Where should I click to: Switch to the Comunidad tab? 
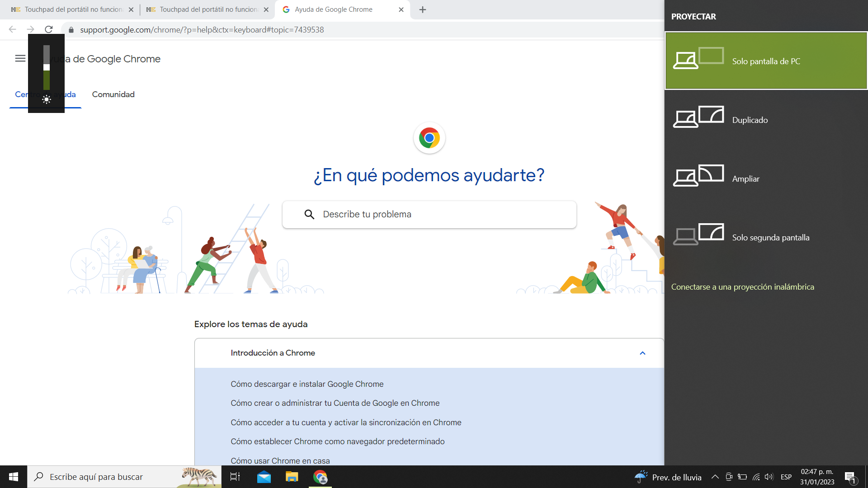113,94
